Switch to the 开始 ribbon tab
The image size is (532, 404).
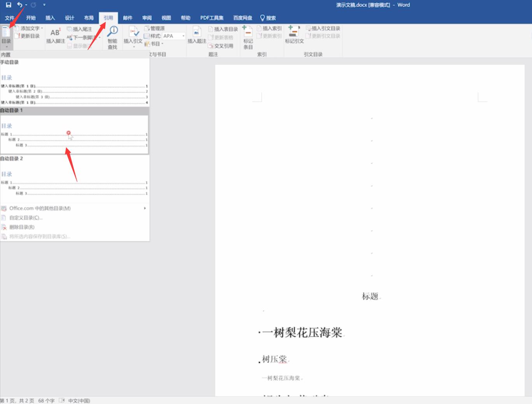[31, 18]
